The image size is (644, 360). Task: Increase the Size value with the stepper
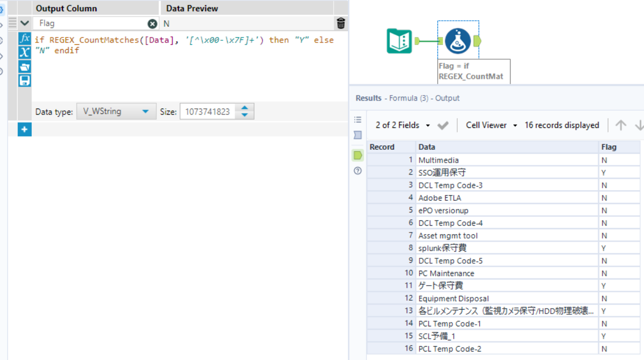point(245,108)
